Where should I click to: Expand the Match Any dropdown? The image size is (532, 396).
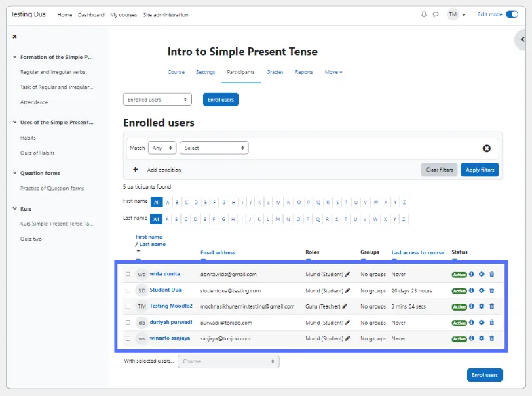(163, 148)
